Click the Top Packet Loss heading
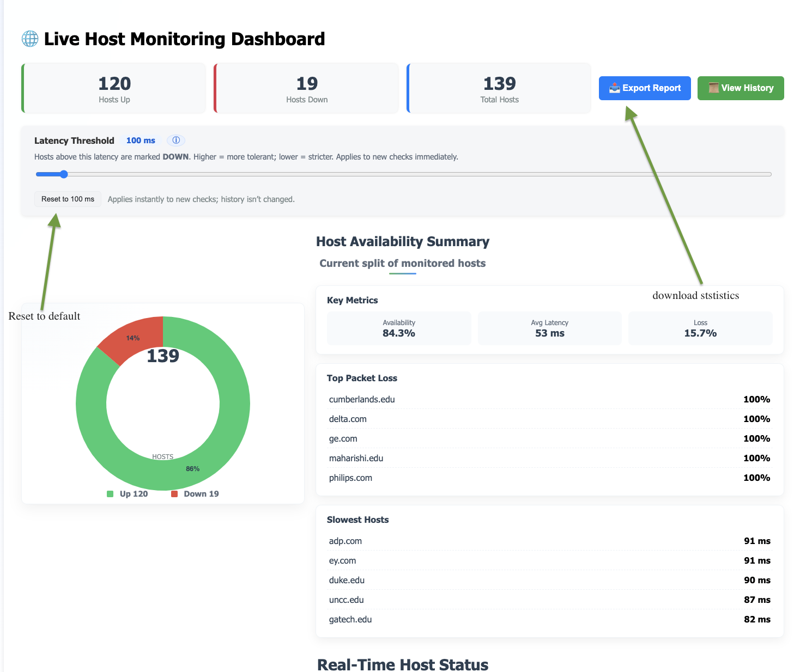The image size is (800, 672). tap(362, 378)
